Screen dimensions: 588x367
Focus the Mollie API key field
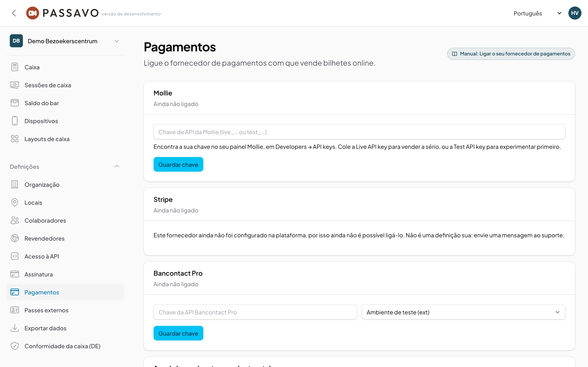(359, 132)
